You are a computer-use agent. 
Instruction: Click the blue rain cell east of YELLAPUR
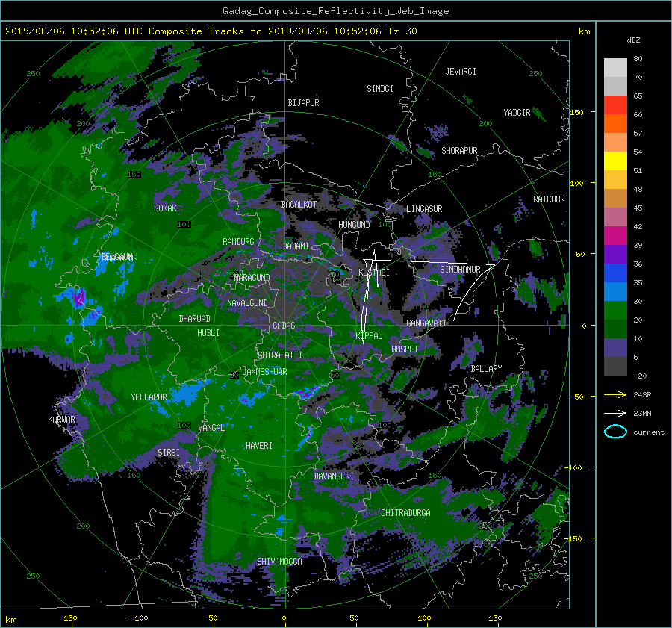(x=187, y=393)
